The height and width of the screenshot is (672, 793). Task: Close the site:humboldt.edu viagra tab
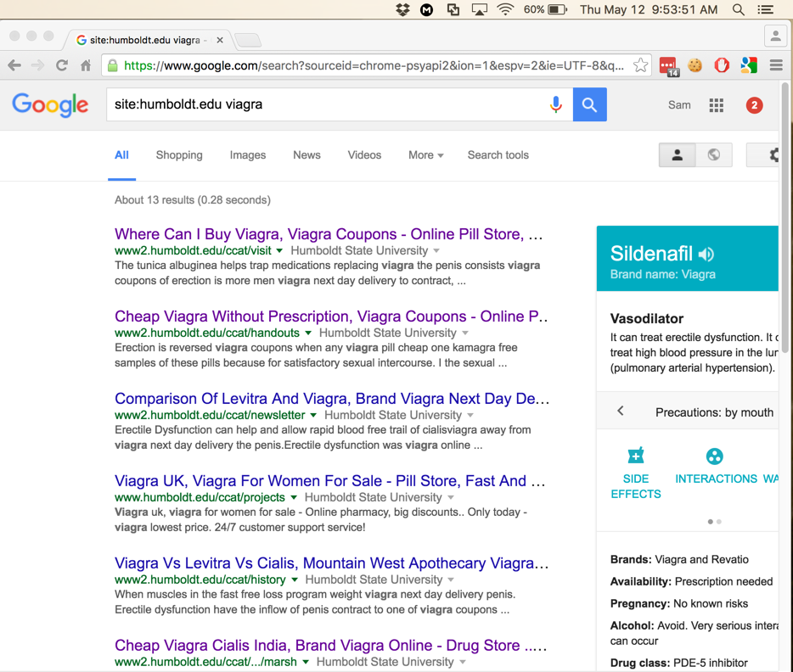tap(220, 40)
